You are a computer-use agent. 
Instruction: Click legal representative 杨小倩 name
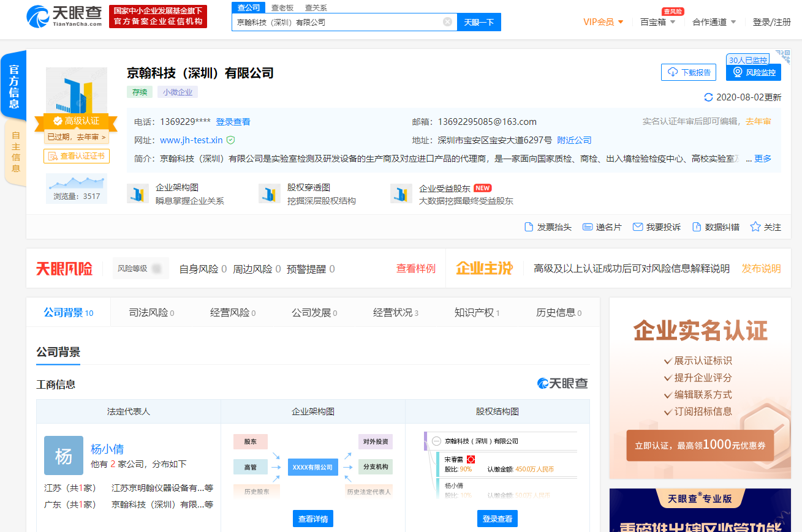tap(107, 449)
